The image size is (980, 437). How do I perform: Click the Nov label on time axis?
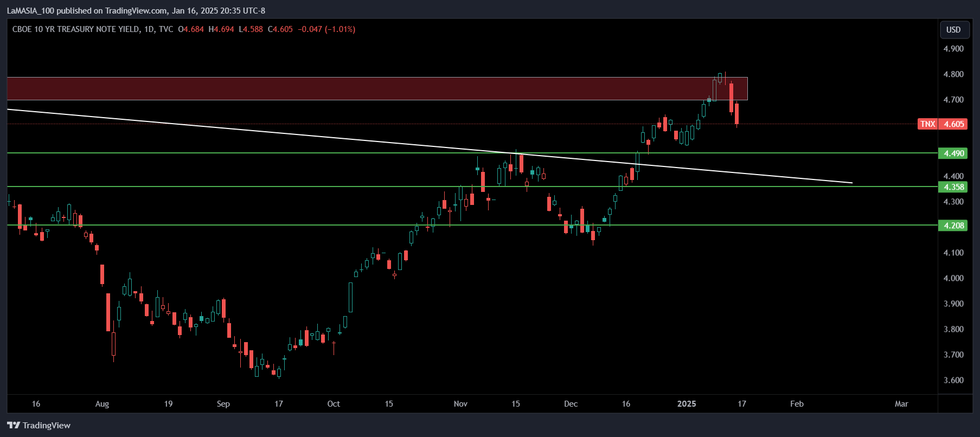point(460,404)
